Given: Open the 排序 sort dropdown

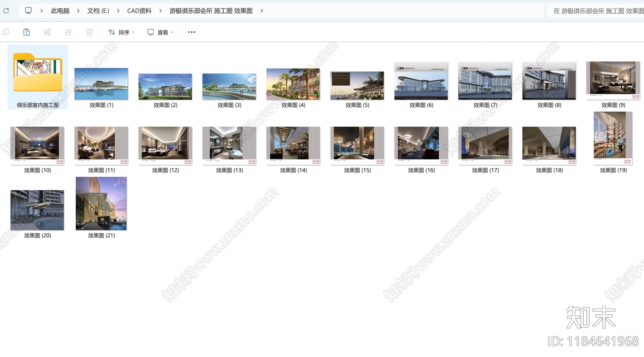Looking at the screenshot, I should click(122, 32).
